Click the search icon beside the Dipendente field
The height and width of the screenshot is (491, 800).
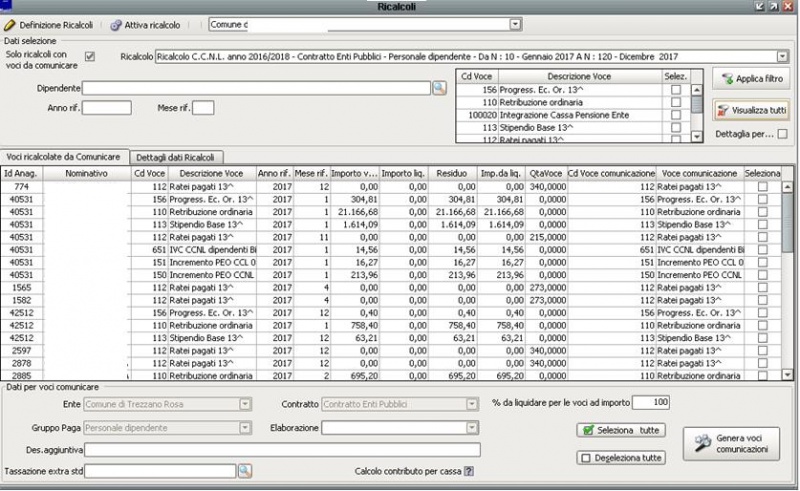tap(438, 88)
